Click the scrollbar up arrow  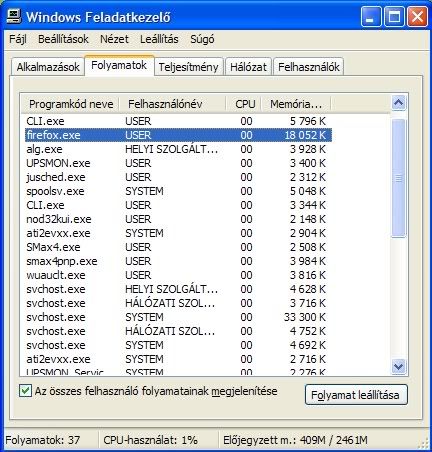tap(399, 102)
